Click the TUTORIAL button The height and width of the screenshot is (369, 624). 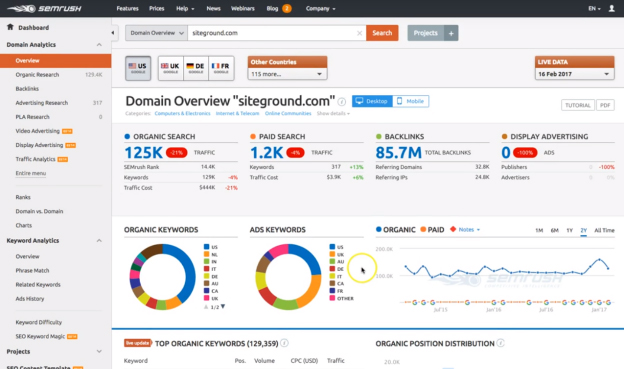pyautogui.click(x=578, y=105)
